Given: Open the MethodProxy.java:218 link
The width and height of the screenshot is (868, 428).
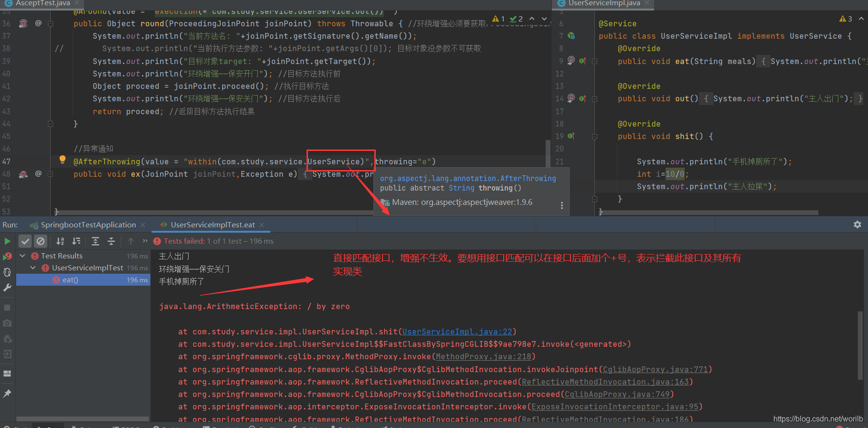Looking at the screenshot, I should 483,356.
